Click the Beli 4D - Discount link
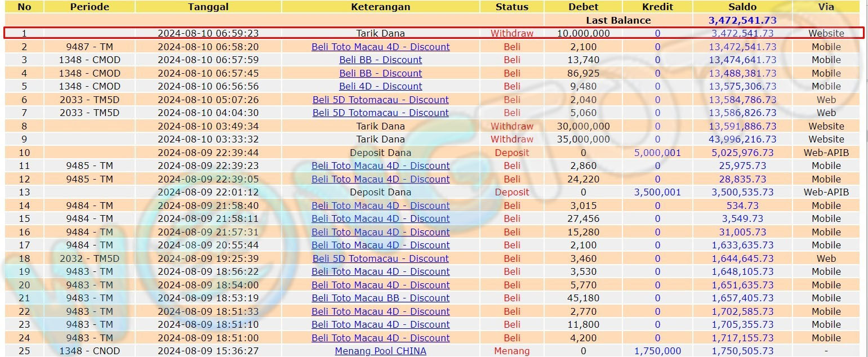This screenshot has height=357, width=868. (380, 86)
